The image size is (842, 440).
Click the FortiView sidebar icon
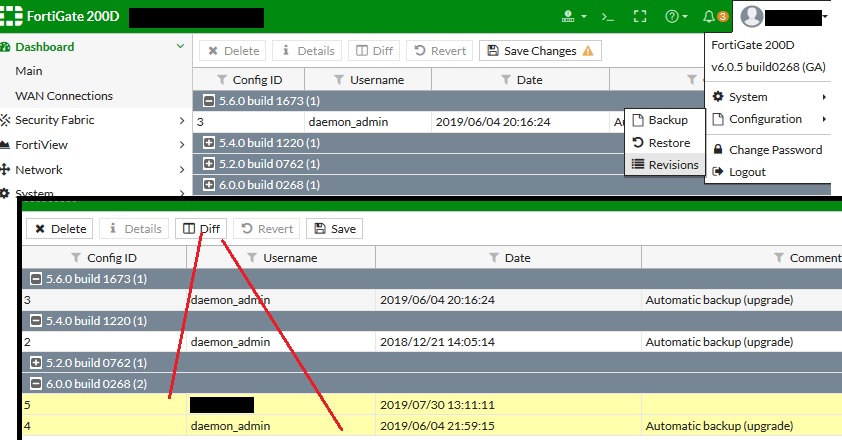[5, 145]
